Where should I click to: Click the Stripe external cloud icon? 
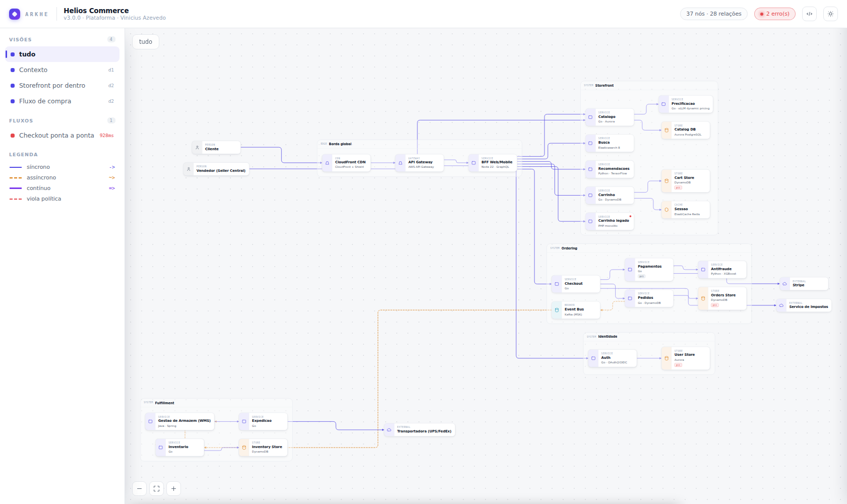pos(784,284)
